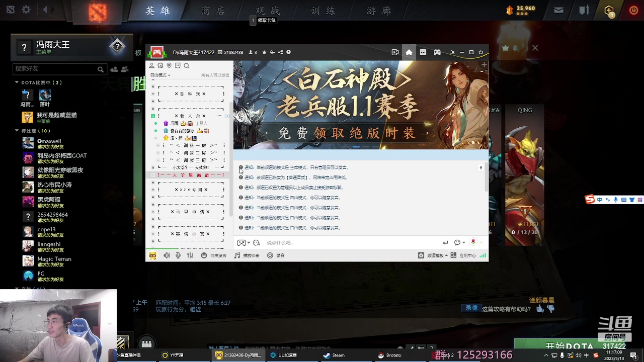
Task: Open Steam from the Windows taskbar
Action: 334,355
